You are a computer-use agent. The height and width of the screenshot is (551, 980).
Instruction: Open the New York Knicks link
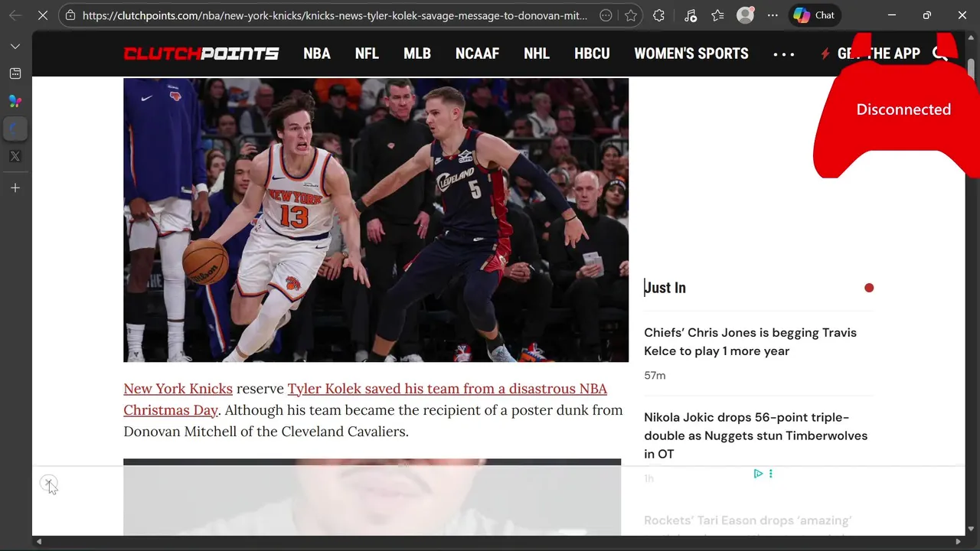click(178, 389)
